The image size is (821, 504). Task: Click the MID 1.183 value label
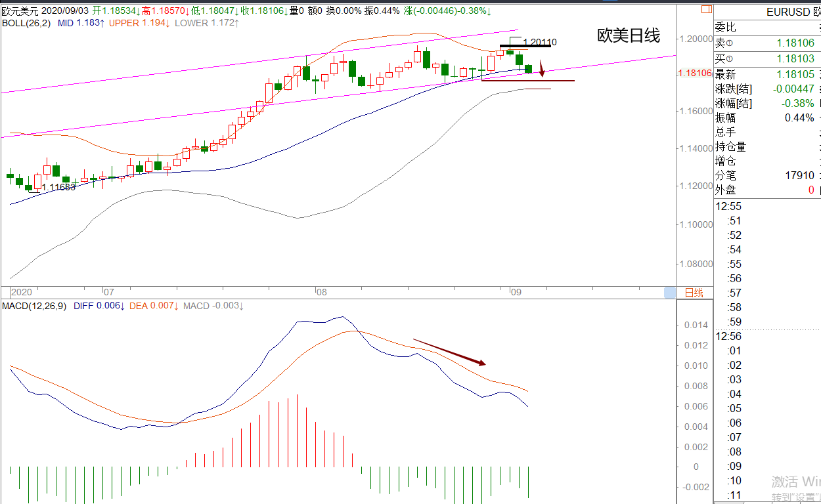81,23
